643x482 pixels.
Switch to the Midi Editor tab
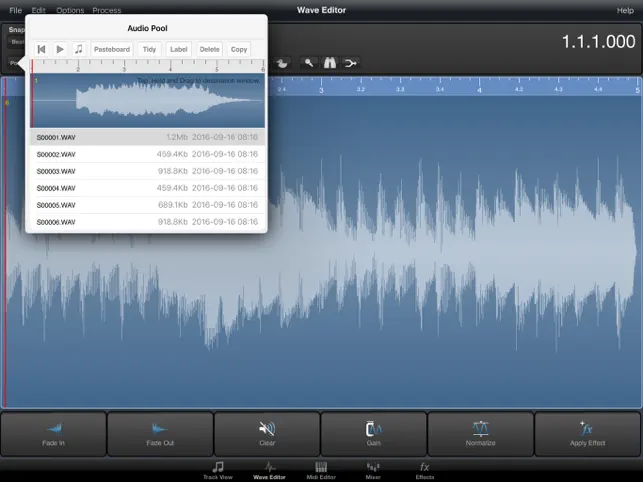pyautogui.click(x=321, y=471)
